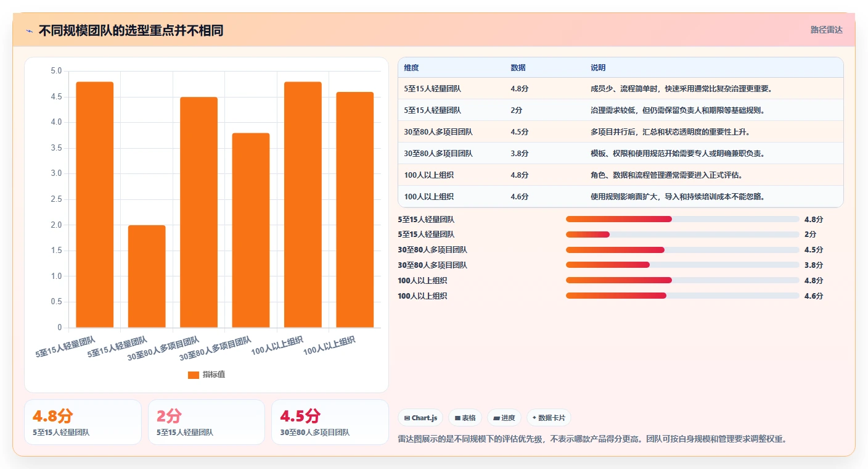Click the footer note starting 雷达图展示的是
This screenshot has width=868, height=469.
592,439
